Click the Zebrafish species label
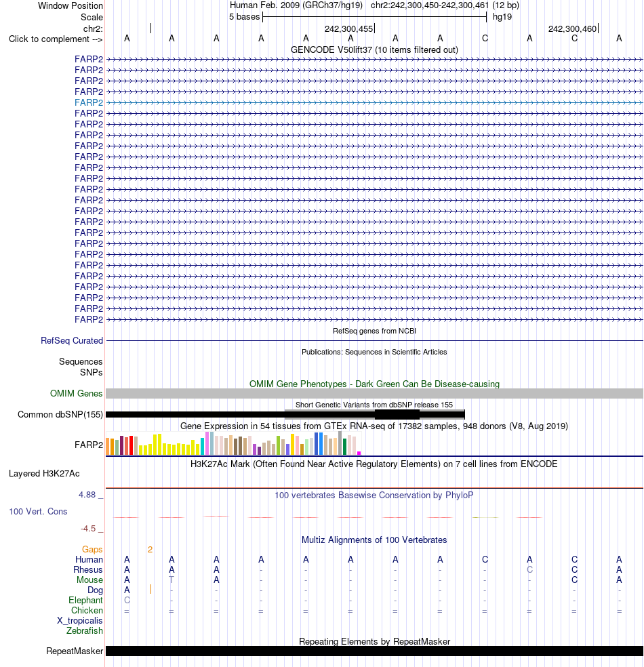This screenshot has height=667, width=644. pos(85,631)
